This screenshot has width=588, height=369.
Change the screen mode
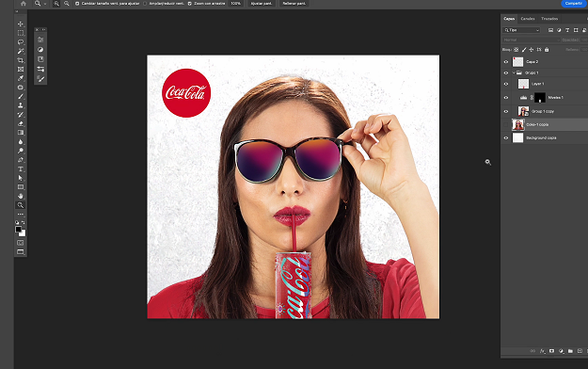pyautogui.click(x=21, y=252)
